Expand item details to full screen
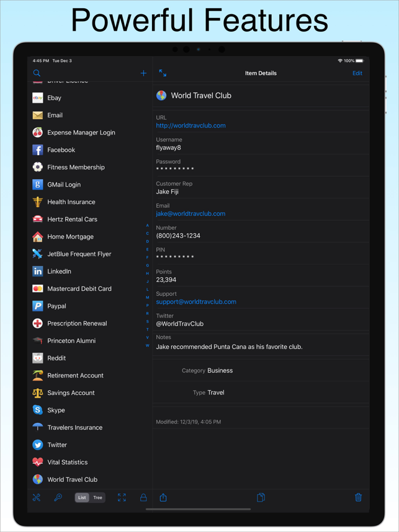The height and width of the screenshot is (532, 399). click(x=163, y=73)
